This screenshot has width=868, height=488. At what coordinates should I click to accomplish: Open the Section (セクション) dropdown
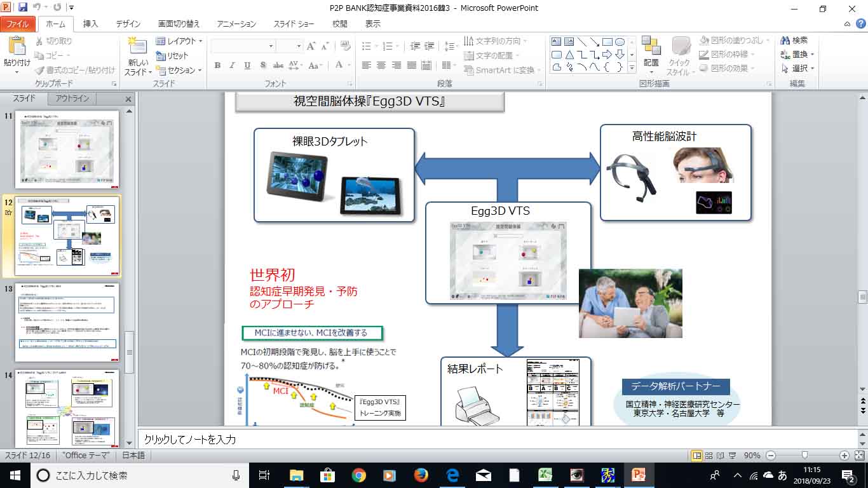(179, 71)
